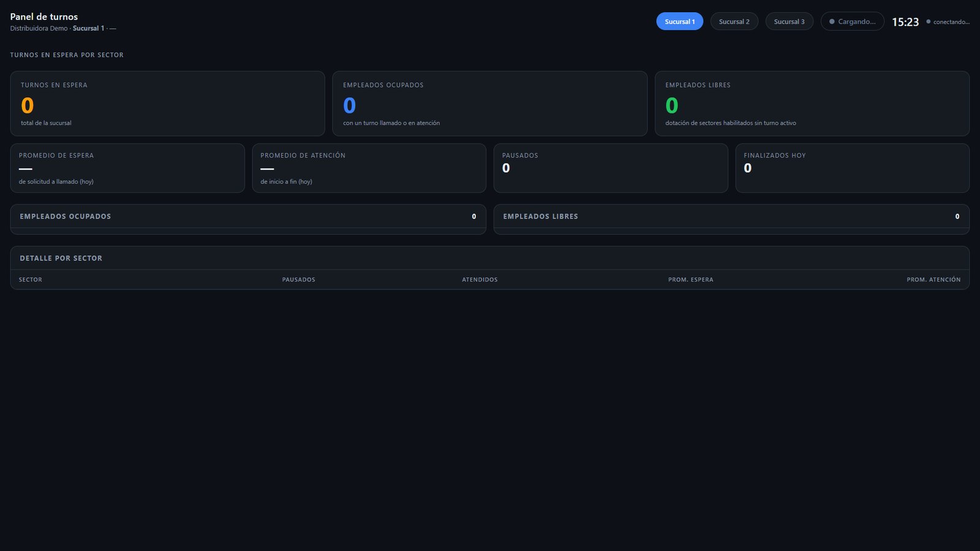The width and height of the screenshot is (980, 551).
Task: Click the Empleados ocupados list panel header
Action: pos(248,216)
